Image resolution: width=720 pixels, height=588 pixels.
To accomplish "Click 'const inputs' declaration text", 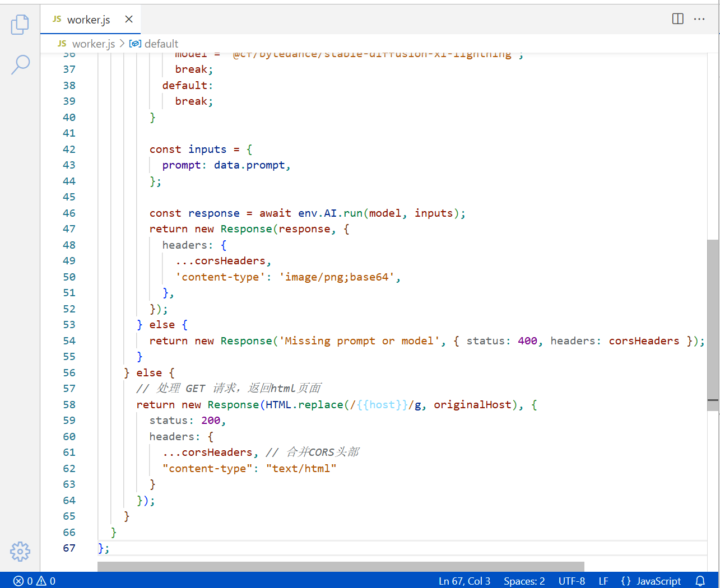I will pos(188,150).
